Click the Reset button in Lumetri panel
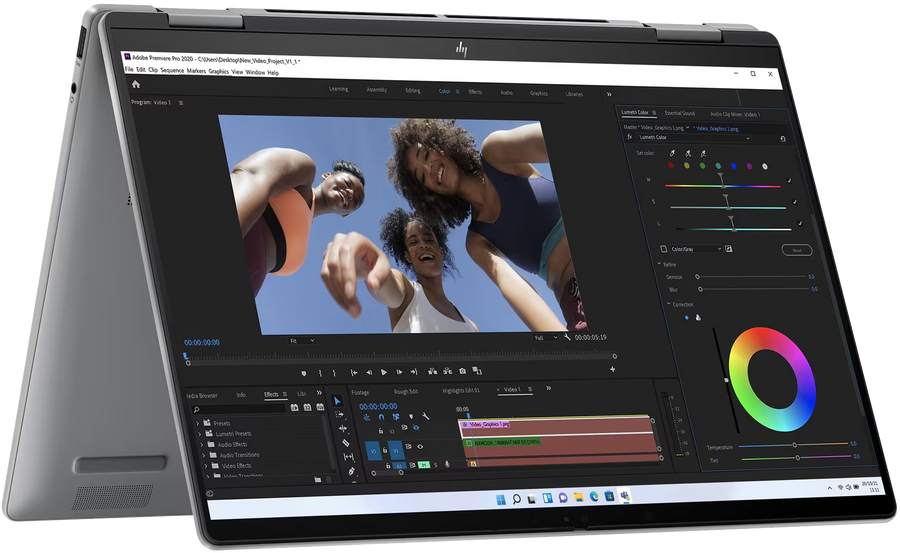900x553 pixels. (x=797, y=250)
